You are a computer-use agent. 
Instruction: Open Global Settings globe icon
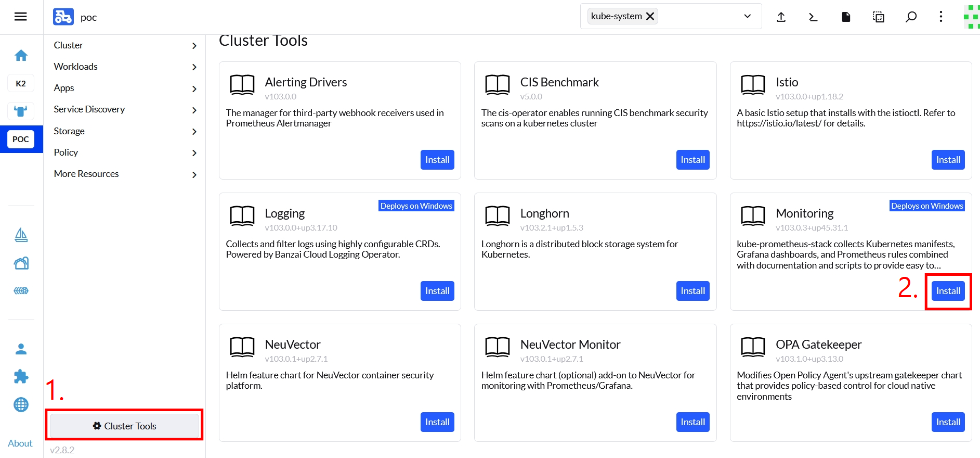point(21,404)
